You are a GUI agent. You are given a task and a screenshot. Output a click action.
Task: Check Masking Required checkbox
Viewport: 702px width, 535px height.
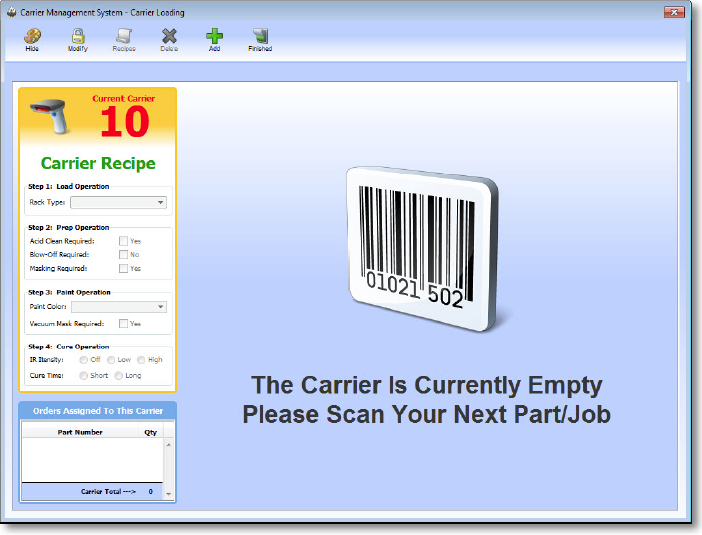coord(123,268)
